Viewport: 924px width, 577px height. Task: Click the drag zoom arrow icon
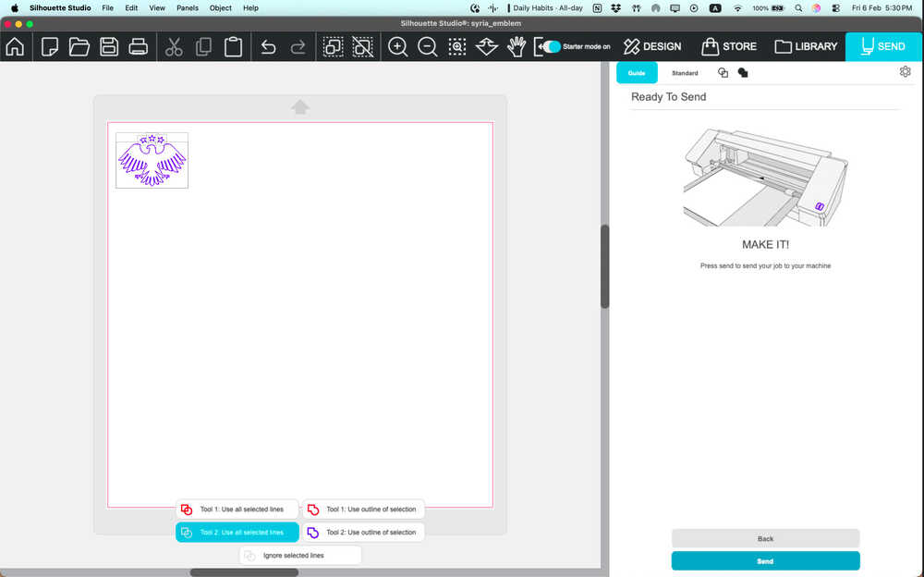(x=487, y=46)
